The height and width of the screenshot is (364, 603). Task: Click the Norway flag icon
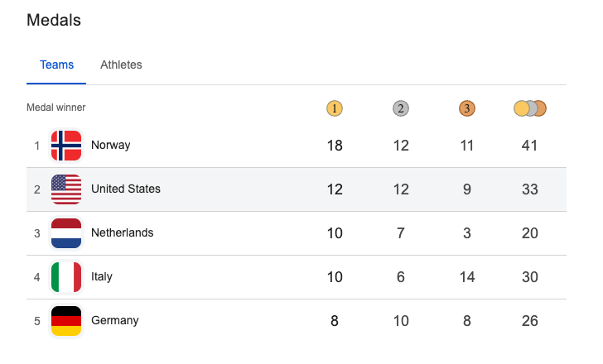[x=66, y=146]
